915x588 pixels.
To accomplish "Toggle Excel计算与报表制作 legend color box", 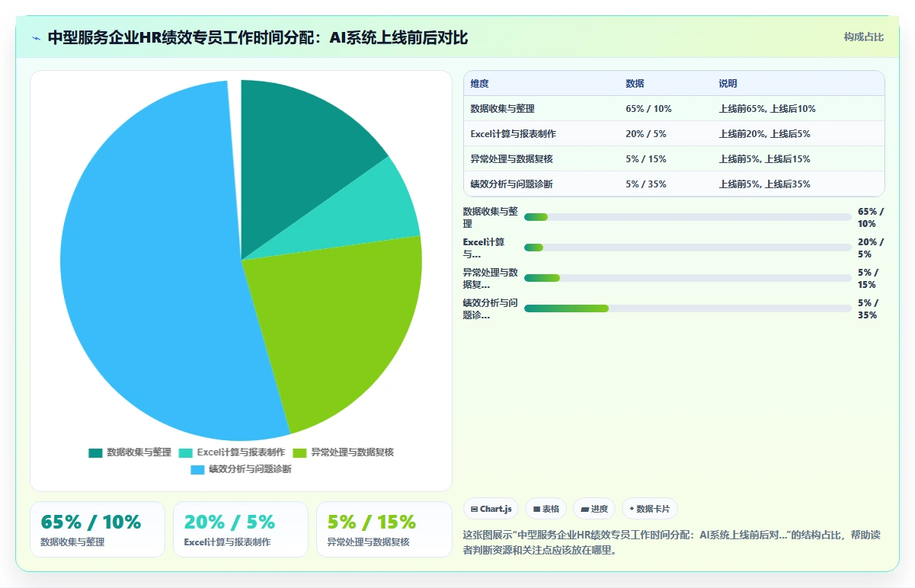I will (x=185, y=452).
